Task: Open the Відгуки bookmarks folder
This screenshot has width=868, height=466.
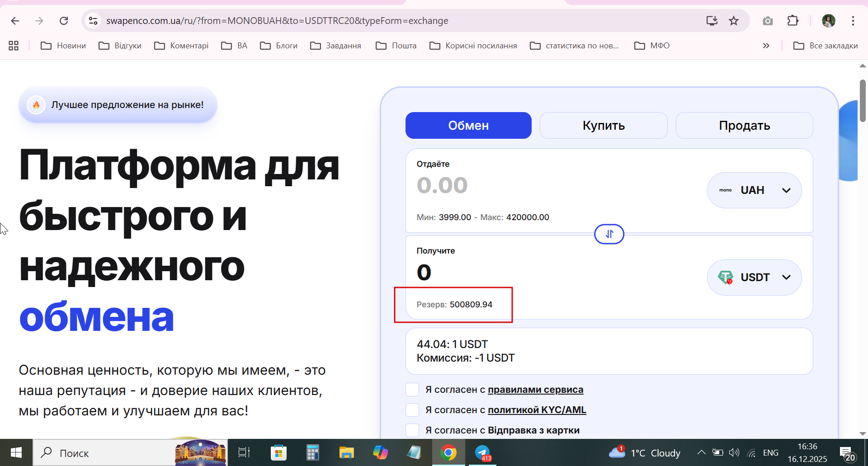Action: tap(120, 46)
